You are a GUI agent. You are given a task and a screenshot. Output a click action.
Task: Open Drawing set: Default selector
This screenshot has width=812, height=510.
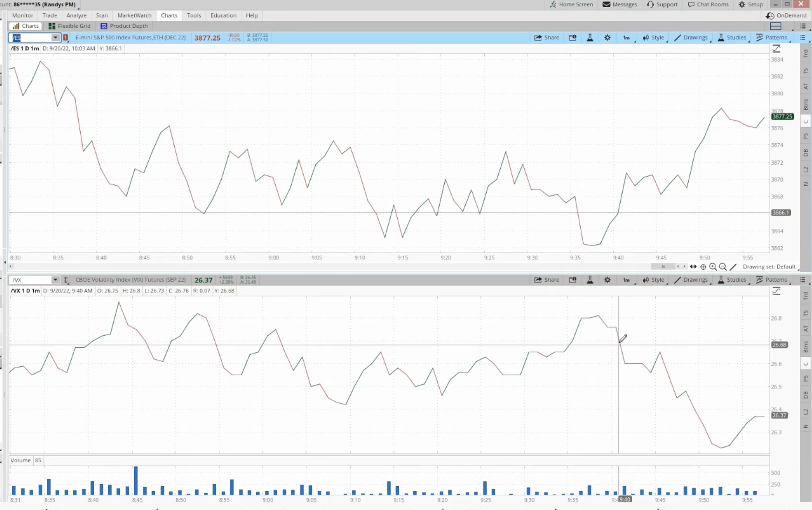[x=769, y=267]
